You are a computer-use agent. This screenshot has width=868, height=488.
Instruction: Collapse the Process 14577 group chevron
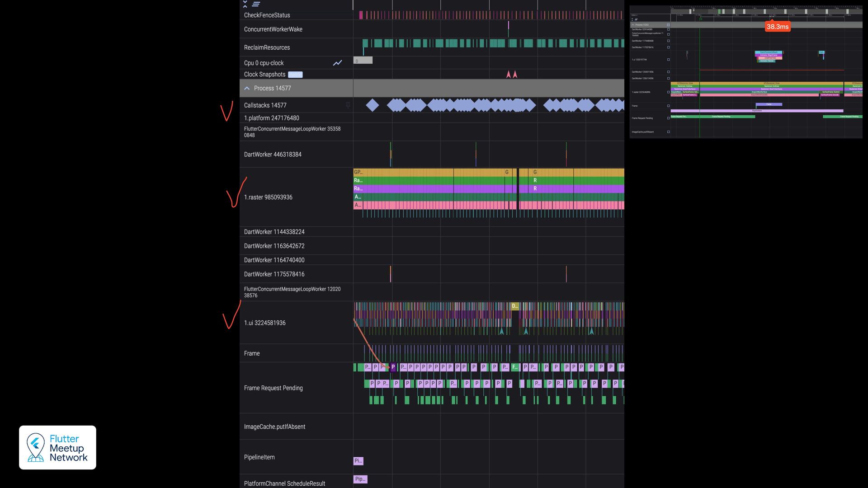point(247,88)
